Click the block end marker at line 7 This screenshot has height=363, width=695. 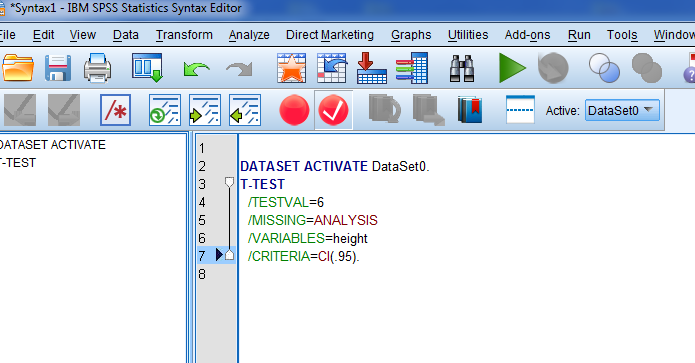click(229, 255)
